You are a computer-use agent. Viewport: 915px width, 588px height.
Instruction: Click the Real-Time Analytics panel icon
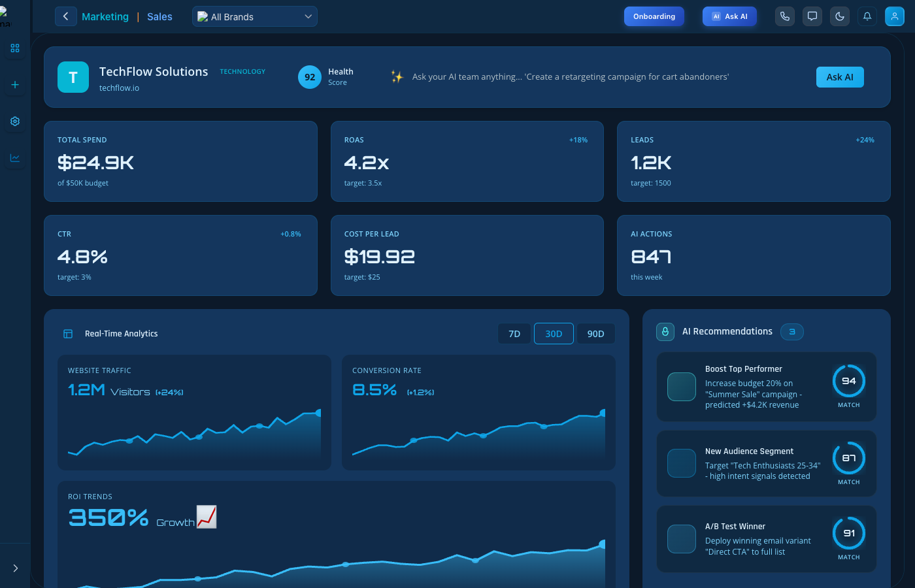pos(68,334)
